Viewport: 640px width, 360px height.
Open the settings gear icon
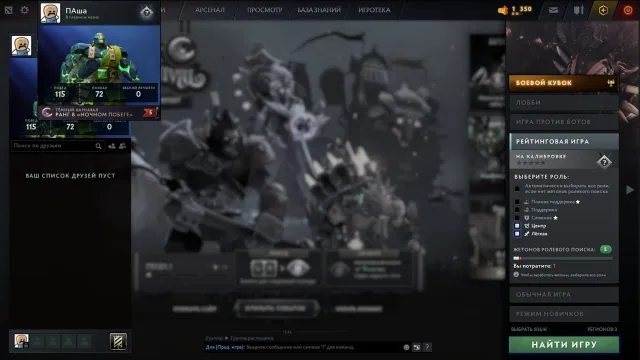click(x=24, y=10)
